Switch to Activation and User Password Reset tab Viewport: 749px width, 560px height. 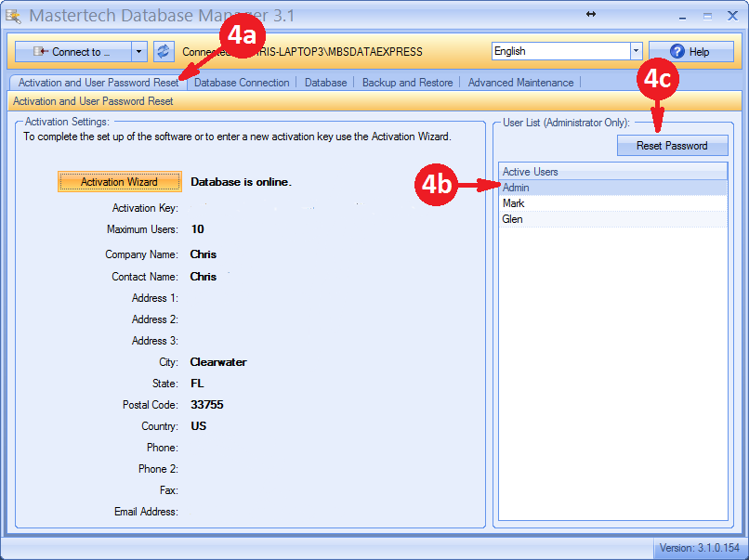point(98,83)
